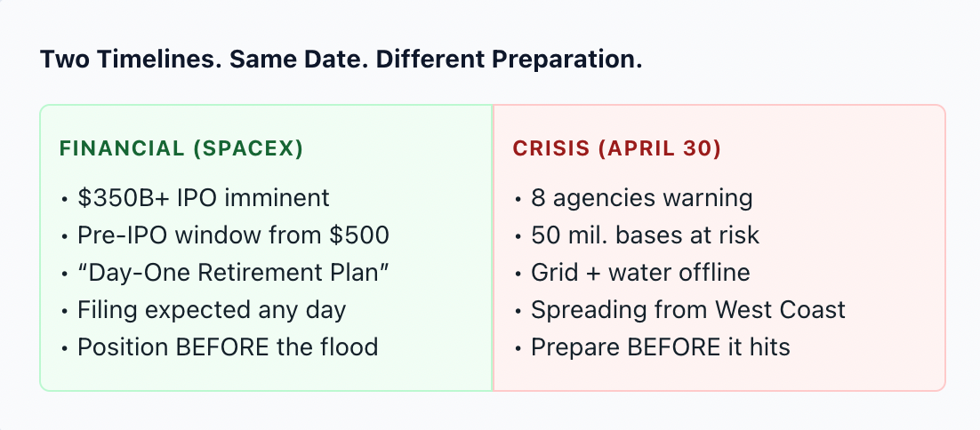Click "West Coast" in the crisis panel
The width and height of the screenshot is (980, 430).
click(781, 309)
